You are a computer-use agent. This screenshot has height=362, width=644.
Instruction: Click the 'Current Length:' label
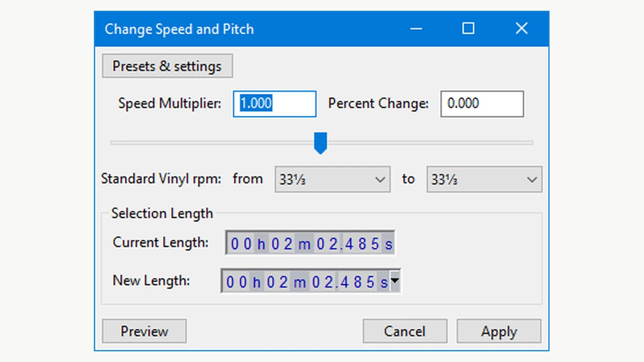(160, 242)
